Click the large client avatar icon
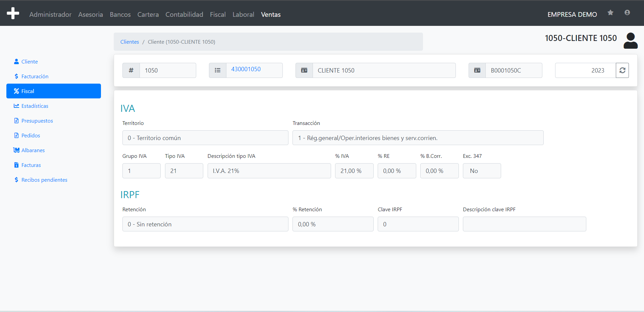The width and height of the screenshot is (644, 312). [x=631, y=41]
